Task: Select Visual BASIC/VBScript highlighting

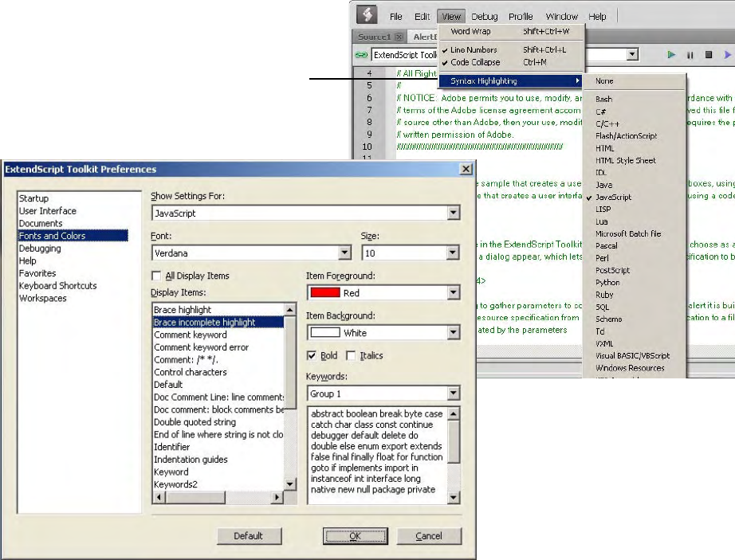Action: (635, 355)
